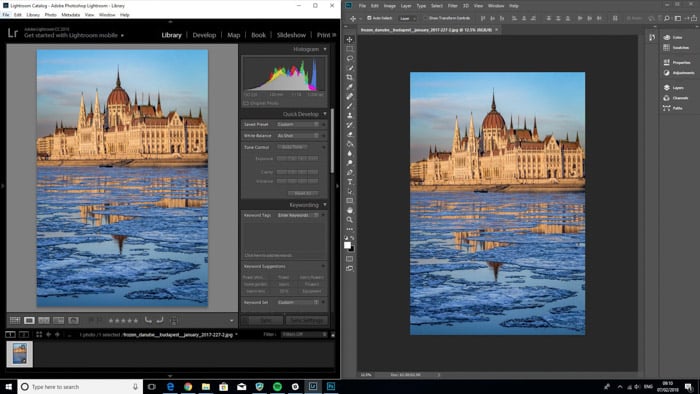Select the Crop tool in Photoshop toolbar
The height and width of the screenshot is (394, 700).
350,77
